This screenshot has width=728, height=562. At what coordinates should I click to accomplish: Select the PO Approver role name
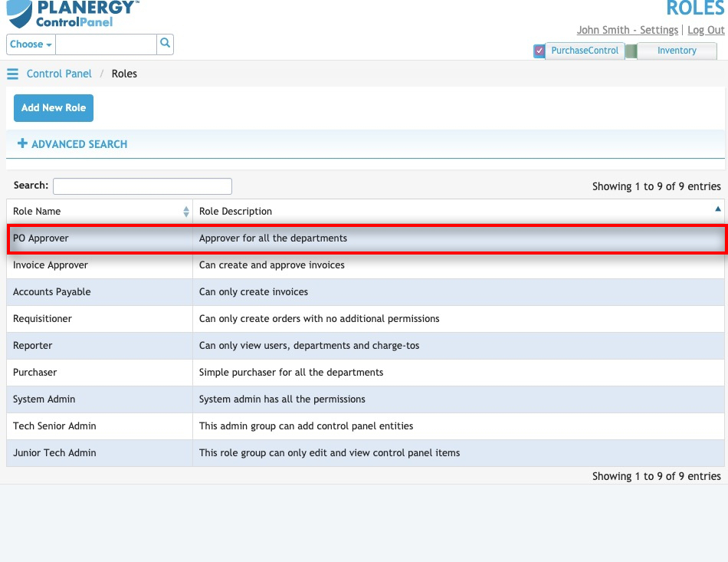(41, 238)
